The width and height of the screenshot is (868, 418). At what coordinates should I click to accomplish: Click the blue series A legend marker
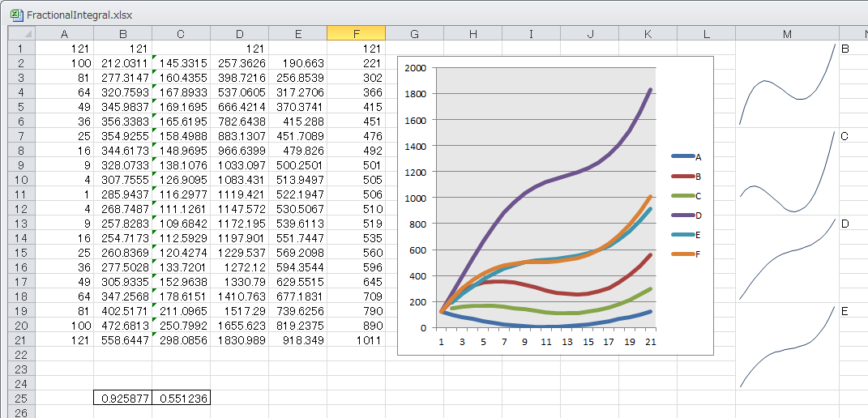point(682,156)
